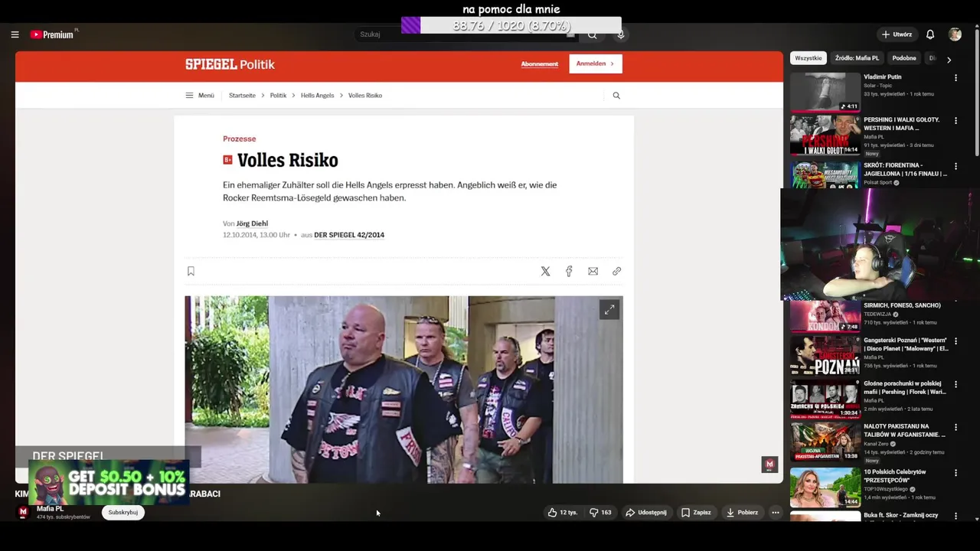Go to Startseite breadcrumb
Screen dimensions: 980x551
pyautogui.click(x=242, y=96)
